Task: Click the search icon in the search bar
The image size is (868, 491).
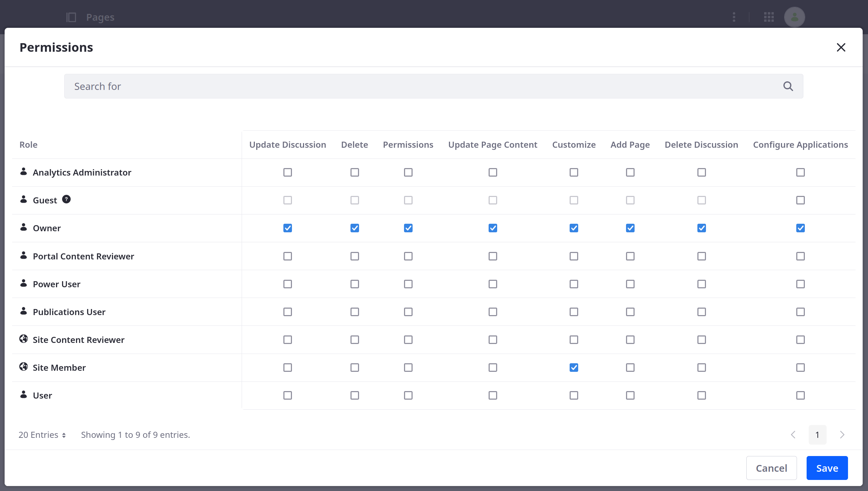Action: click(x=788, y=86)
